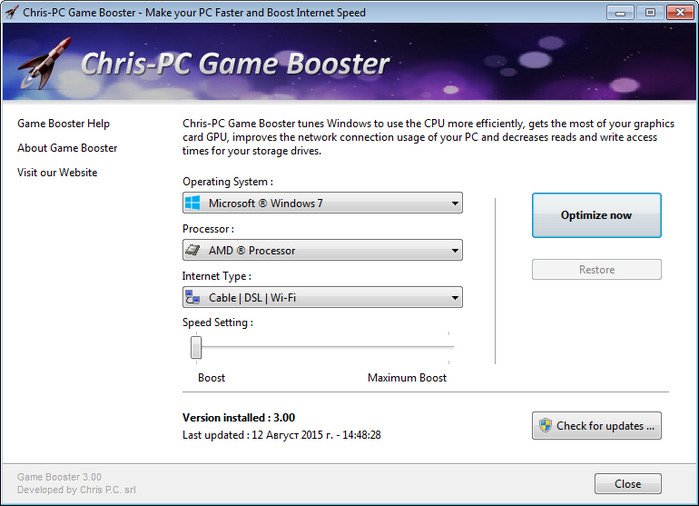This screenshot has width=699, height=506.
Task: Click the 'Game Booster 3.00' footer text
Action: click(x=59, y=477)
